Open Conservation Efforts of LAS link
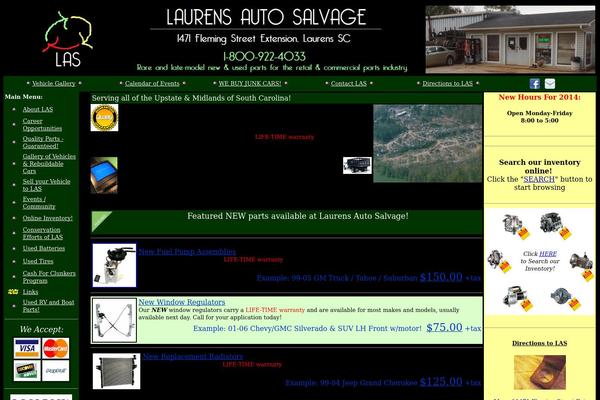600x400 pixels. [x=42, y=233]
